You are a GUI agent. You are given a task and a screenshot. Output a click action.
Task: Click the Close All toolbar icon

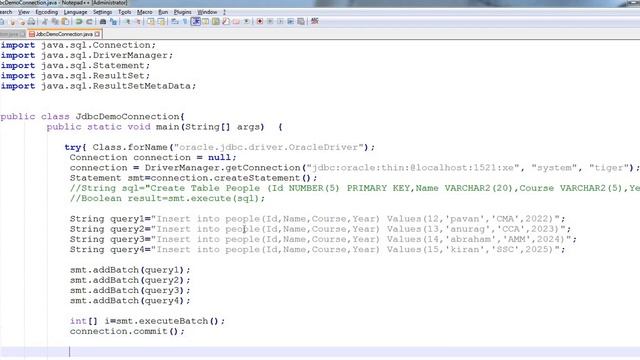click(x=22, y=21)
